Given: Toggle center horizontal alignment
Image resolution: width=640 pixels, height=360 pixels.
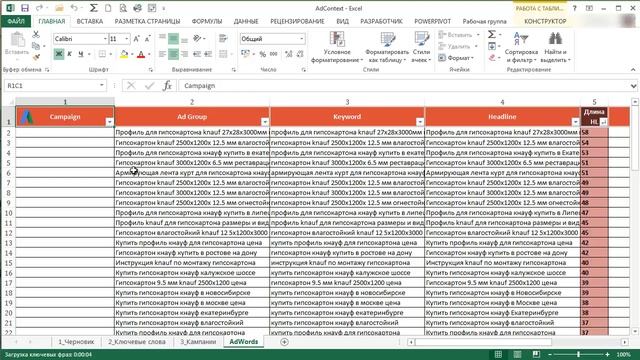Looking at the screenshot, I should coord(173,54).
